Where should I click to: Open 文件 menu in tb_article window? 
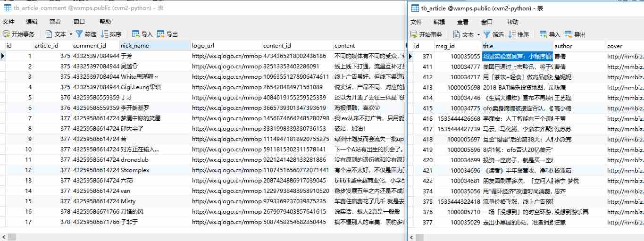point(416,22)
